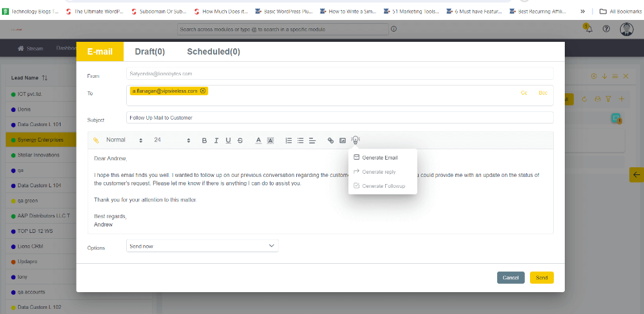The width and height of the screenshot is (644, 314).
Task: Apply a bulleted list to the text
Action: pyautogui.click(x=300, y=140)
